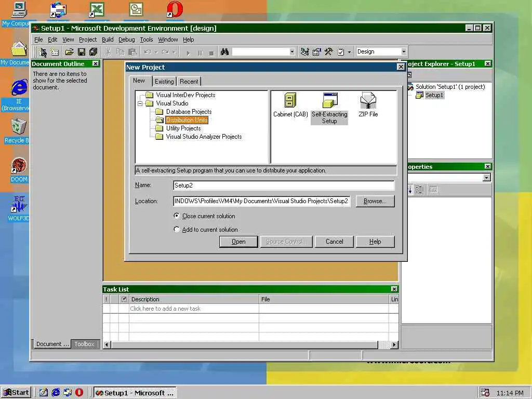
Task: Click the Save floppy disk icon
Action: [x=82, y=52]
